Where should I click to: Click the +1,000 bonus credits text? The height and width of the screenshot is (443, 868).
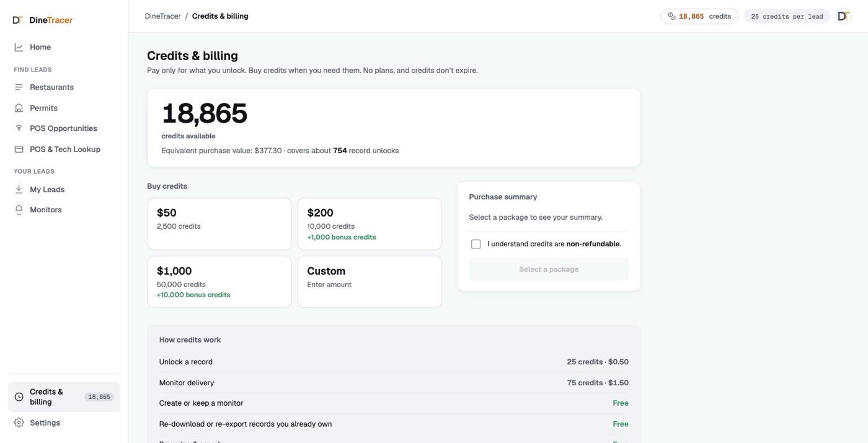341,237
